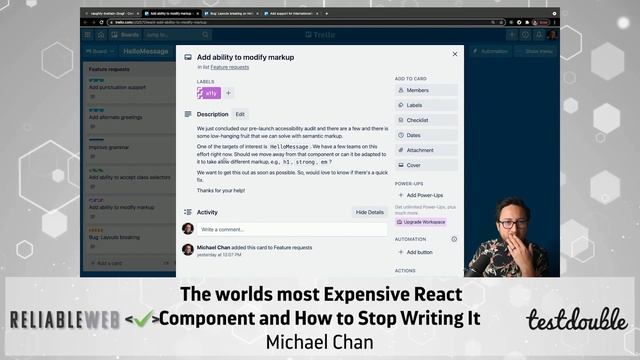Click the Michael Chan name in the activity log
Viewport: 640px width, 360px height.
coord(213,247)
